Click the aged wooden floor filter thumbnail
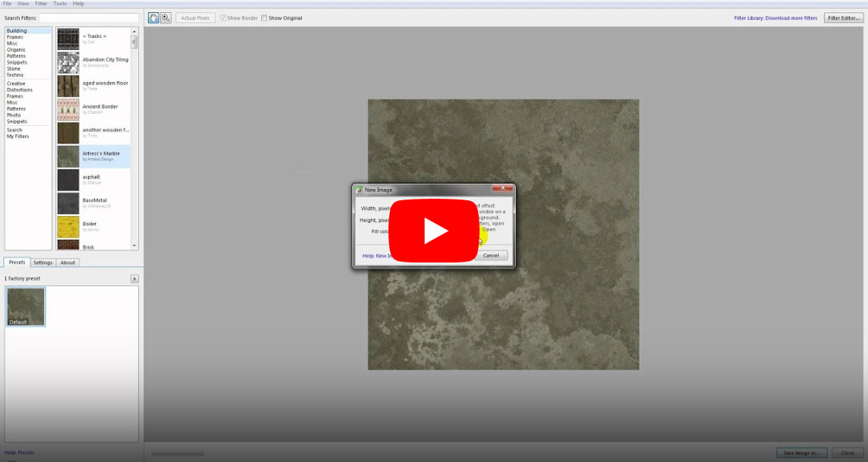This screenshot has height=462, width=868. (68, 86)
